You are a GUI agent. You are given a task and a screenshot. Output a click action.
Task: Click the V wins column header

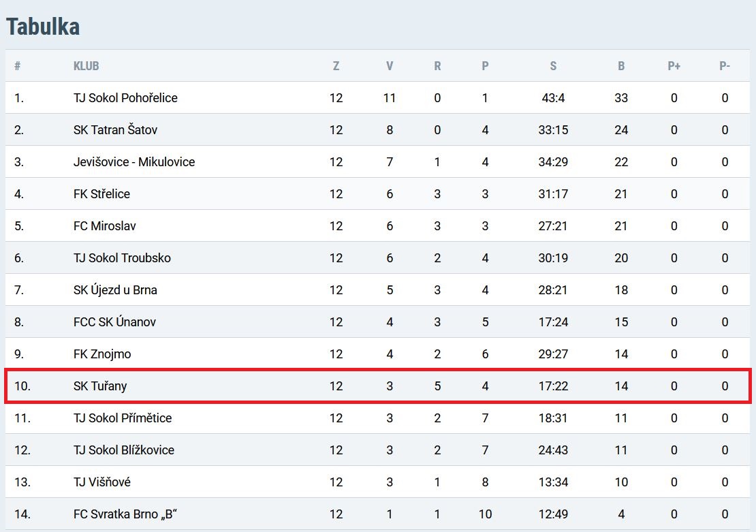pos(390,65)
